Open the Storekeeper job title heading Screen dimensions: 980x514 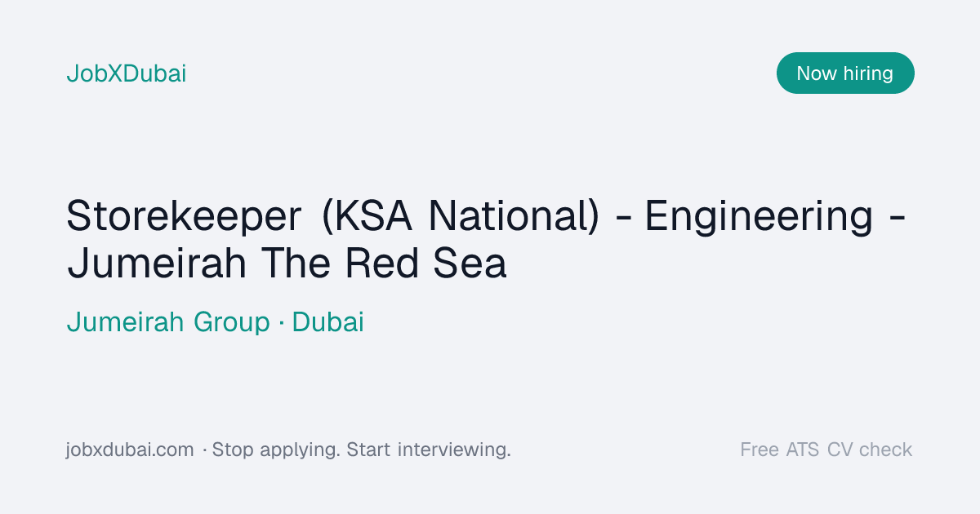(487, 240)
